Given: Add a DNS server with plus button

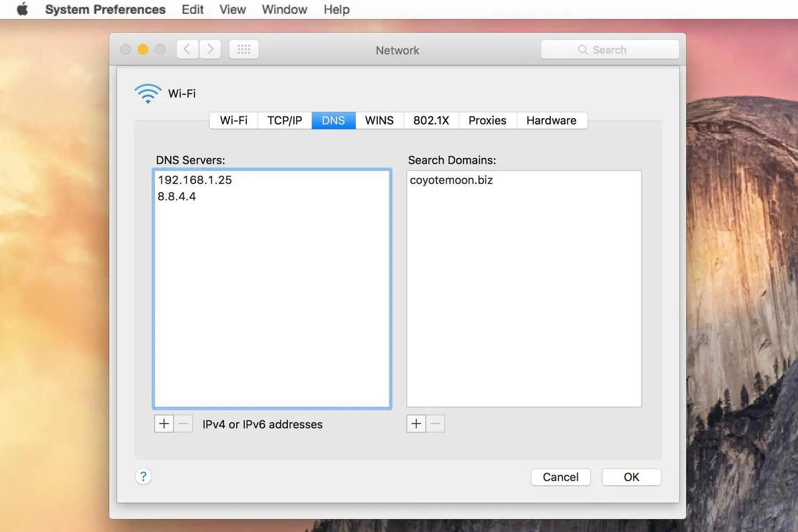Looking at the screenshot, I should coord(164,424).
